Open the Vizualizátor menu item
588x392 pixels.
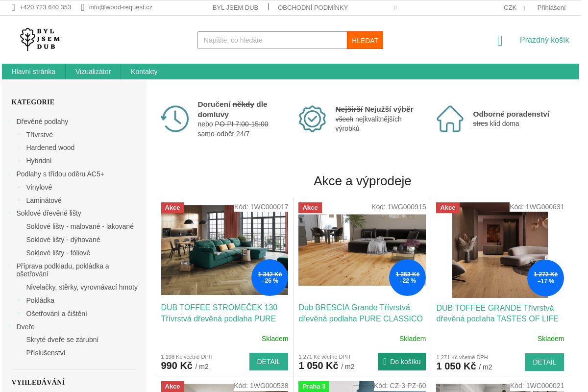93,72
